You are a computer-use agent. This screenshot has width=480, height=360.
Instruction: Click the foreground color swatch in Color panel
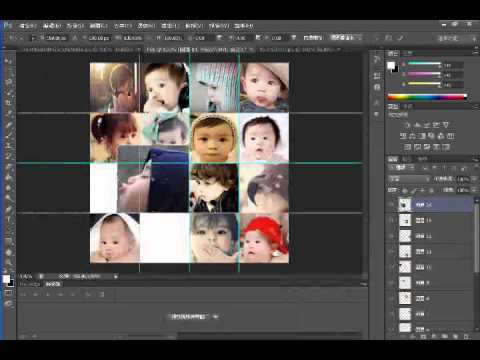click(x=391, y=65)
